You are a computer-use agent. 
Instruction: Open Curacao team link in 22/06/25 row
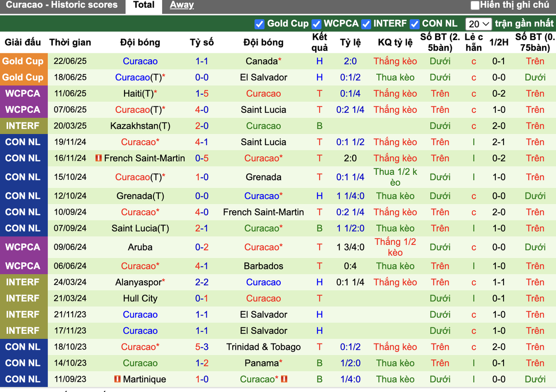click(x=140, y=61)
